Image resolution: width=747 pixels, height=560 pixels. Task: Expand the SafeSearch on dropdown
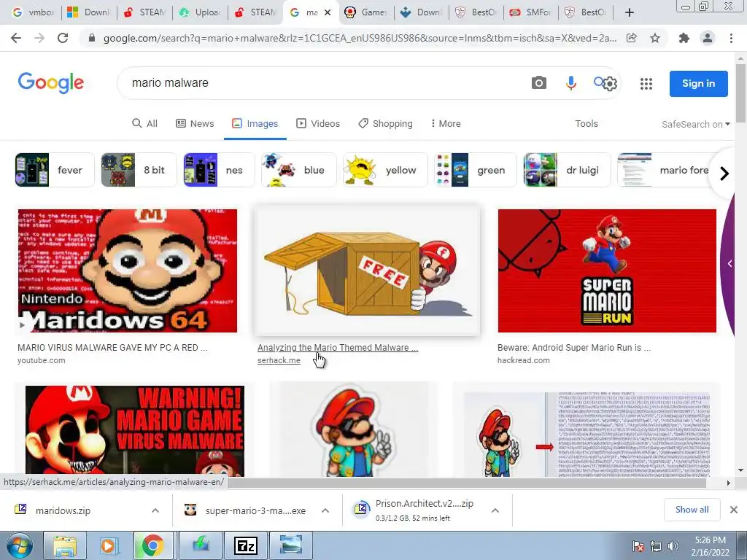[x=695, y=124]
